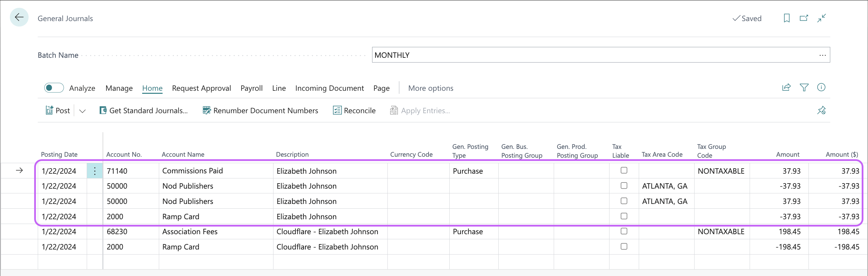The width and height of the screenshot is (868, 276).
Task: Click ATLANTA, GA on Nod Publishers -37.93 row
Action: tap(666, 186)
